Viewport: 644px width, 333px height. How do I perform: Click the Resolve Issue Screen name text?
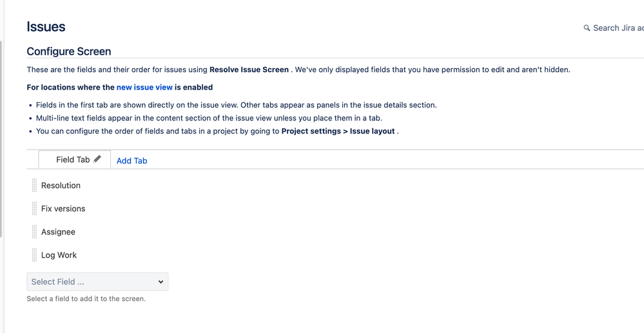(x=249, y=70)
